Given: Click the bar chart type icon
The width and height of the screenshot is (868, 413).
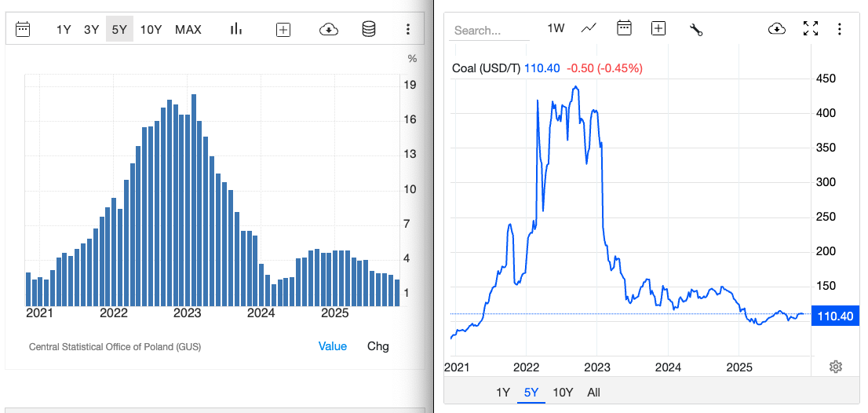Looking at the screenshot, I should point(235,30).
